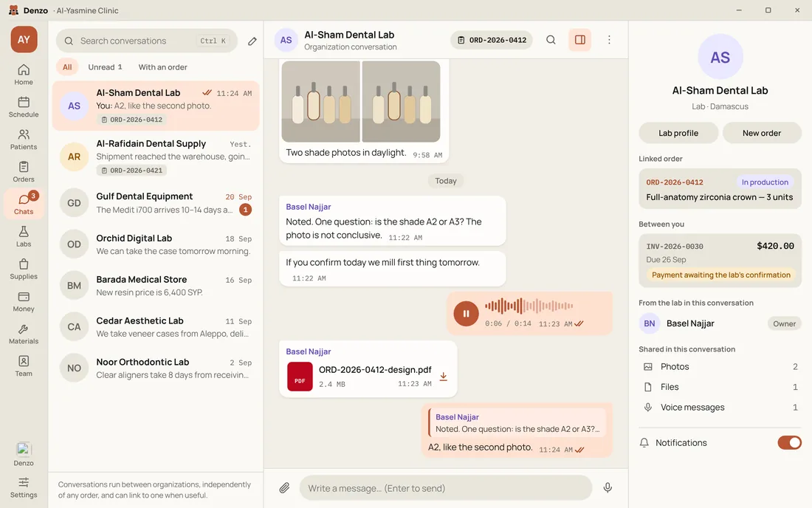Image resolution: width=812 pixels, height=508 pixels.
Task: Open the three-dot more options menu
Action: [x=609, y=40]
